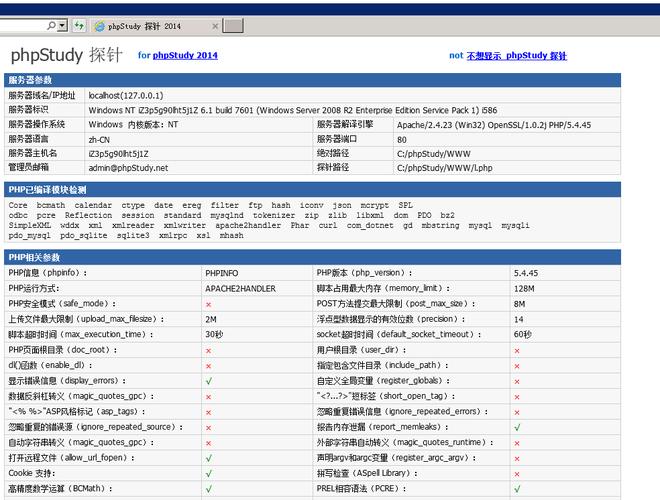
Task: Click the red cross for doc_root
Action: 208,351
